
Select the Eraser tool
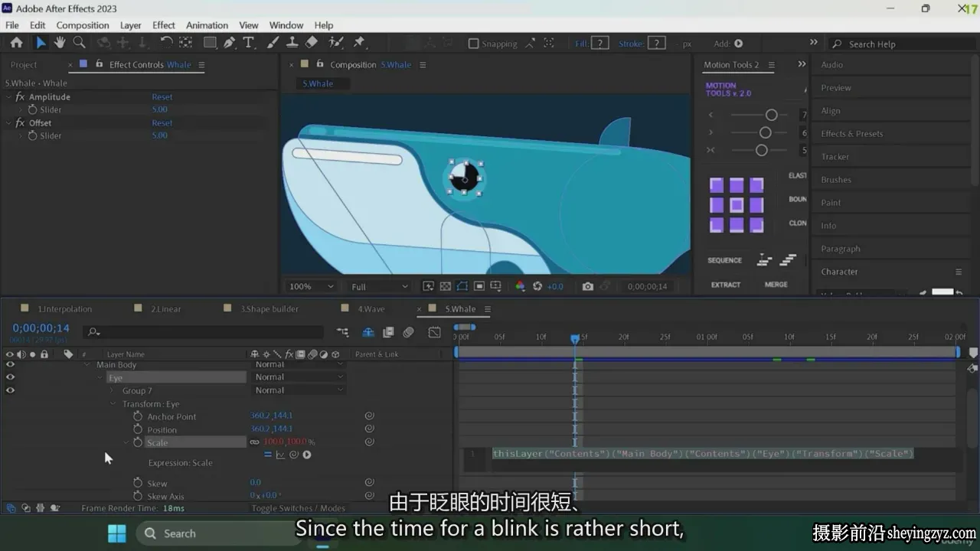coord(312,43)
